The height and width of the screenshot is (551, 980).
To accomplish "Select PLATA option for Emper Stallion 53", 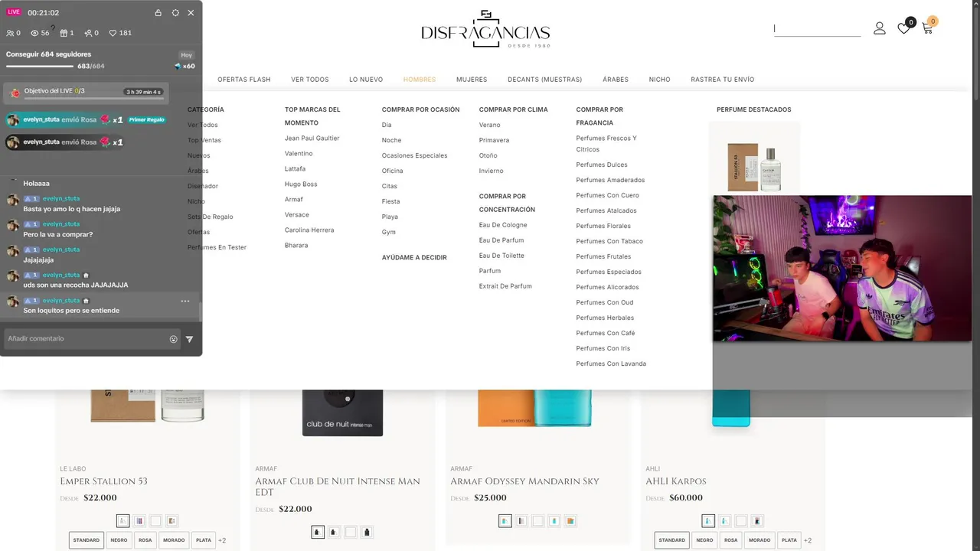I will pos(204,540).
